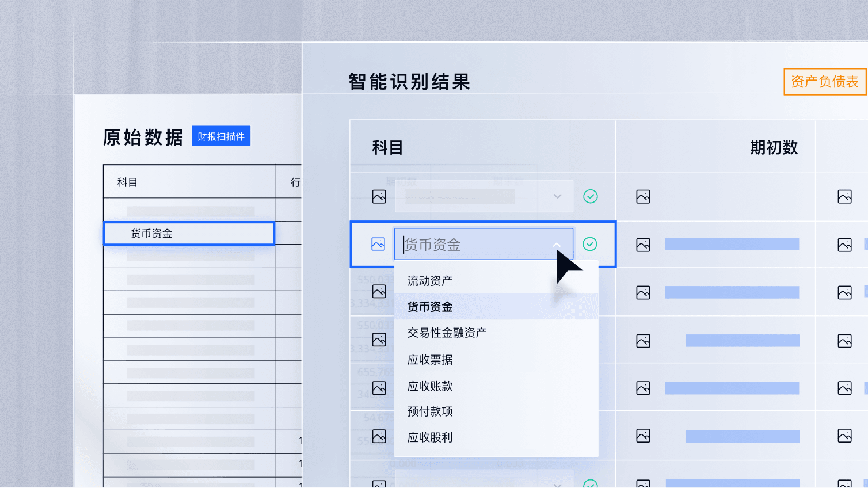Viewport: 868px width, 488px height.
Task: Select the 货币资金 cell in the original data table
Action: click(x=189, y=233)
